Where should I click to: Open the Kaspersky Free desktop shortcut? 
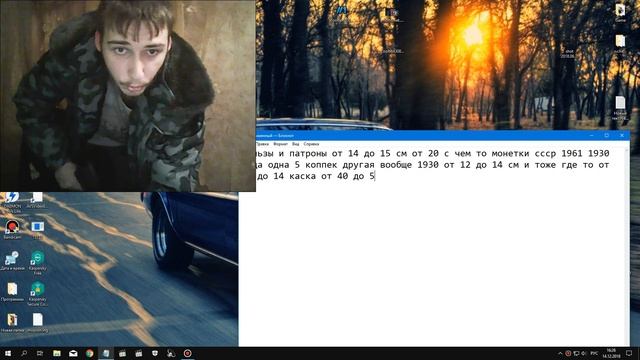point(38,262)
